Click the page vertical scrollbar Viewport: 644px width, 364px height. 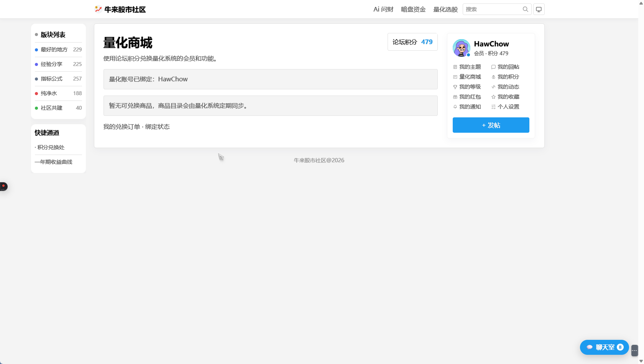click(x=641, y=182)
